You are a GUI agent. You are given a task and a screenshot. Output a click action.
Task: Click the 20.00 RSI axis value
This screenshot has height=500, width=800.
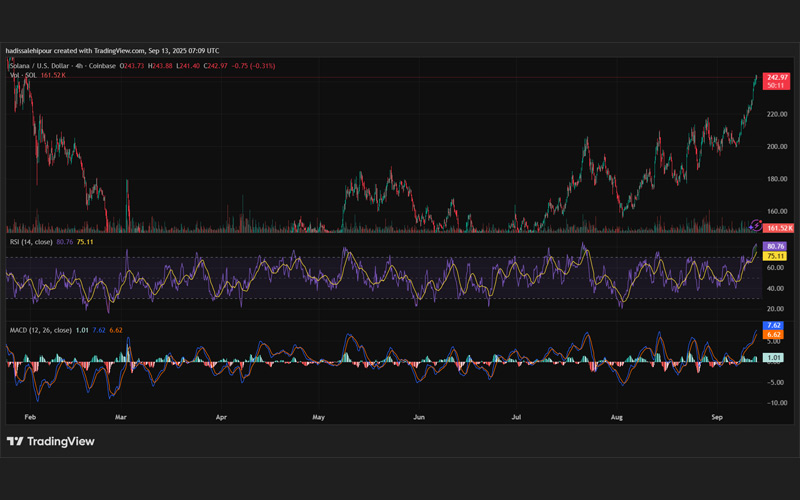click(775, 309)
